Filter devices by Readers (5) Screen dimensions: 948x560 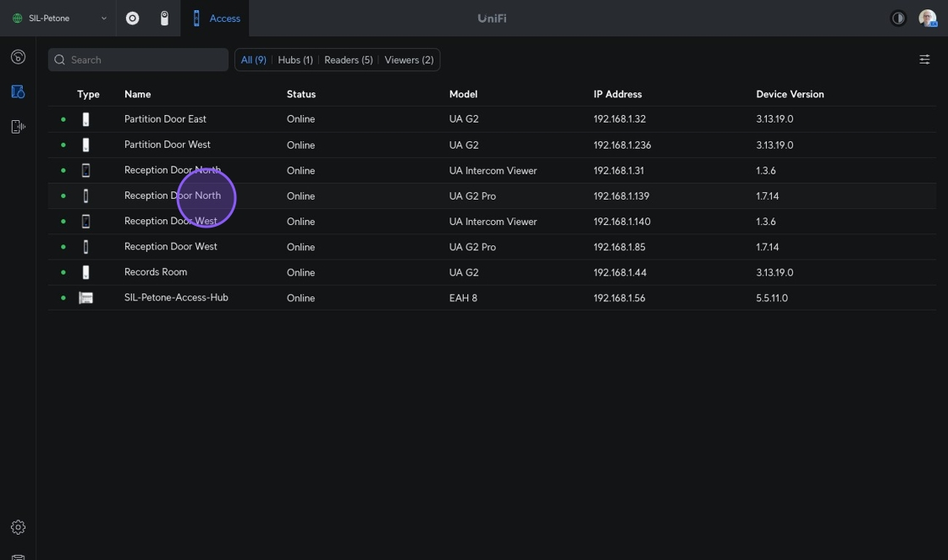pos(348,60)
